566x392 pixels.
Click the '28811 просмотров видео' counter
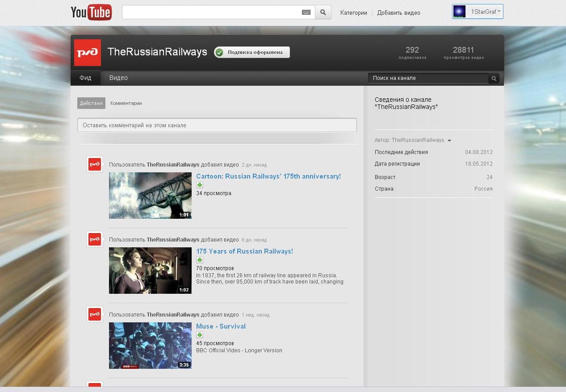464,53
